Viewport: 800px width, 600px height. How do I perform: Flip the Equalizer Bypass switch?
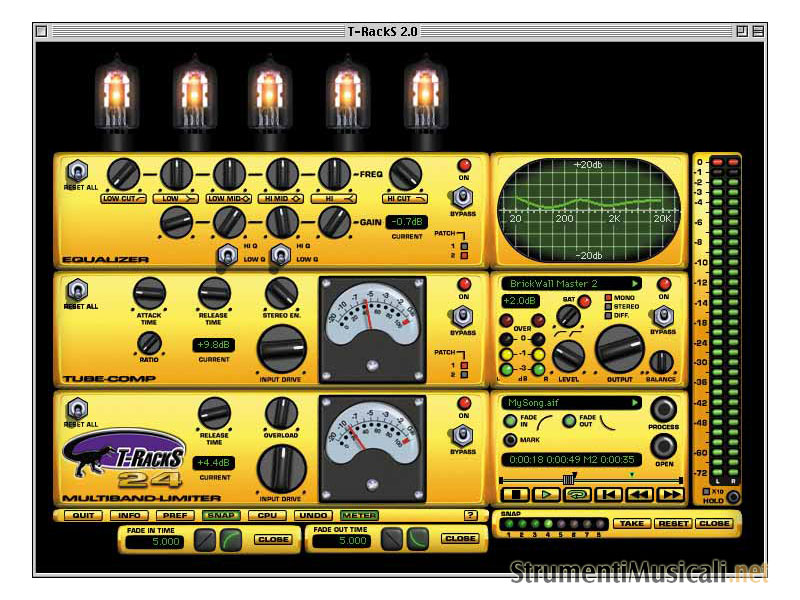coord(463,196)
